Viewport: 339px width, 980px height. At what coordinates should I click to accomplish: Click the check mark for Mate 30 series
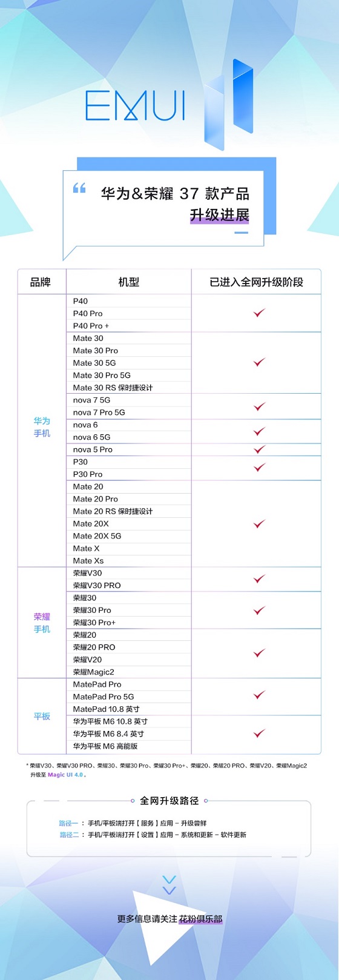259,362
